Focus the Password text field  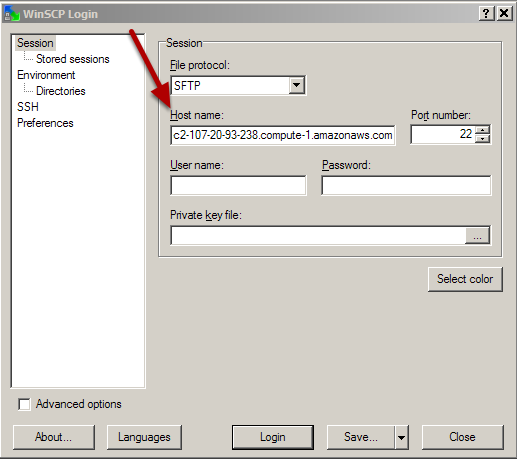pos(406,185)
